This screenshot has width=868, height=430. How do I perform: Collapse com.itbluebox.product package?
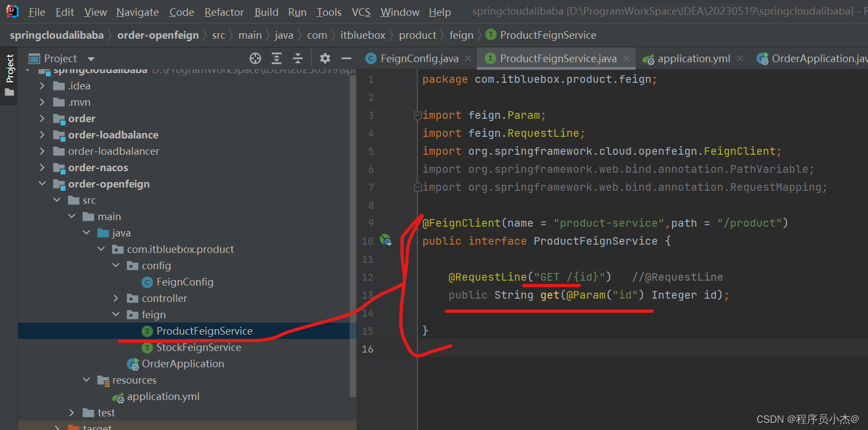coord(101,249)
